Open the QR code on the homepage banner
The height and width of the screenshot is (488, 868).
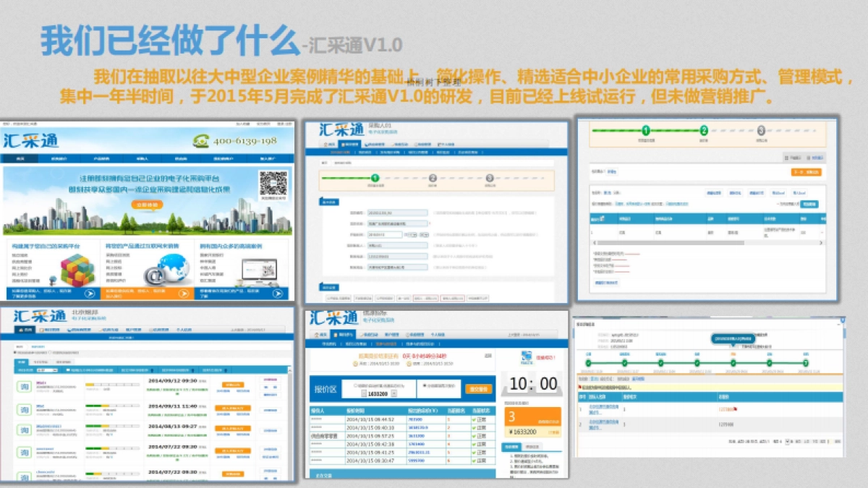tap(275, 182)
